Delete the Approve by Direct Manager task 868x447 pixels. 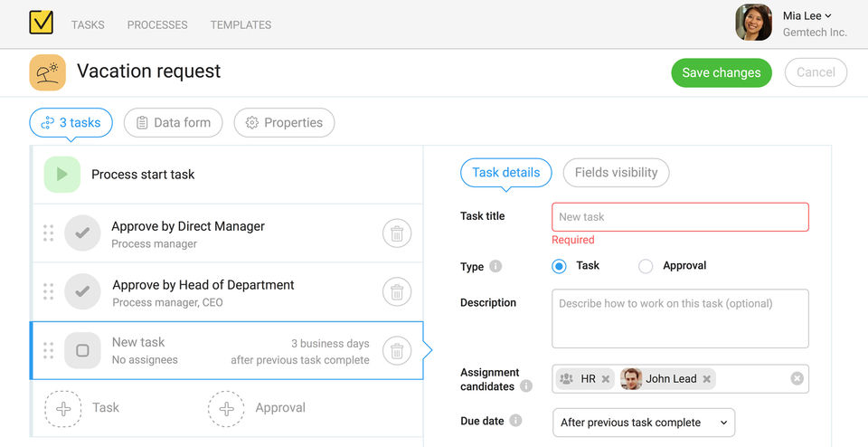click(396, 233)
